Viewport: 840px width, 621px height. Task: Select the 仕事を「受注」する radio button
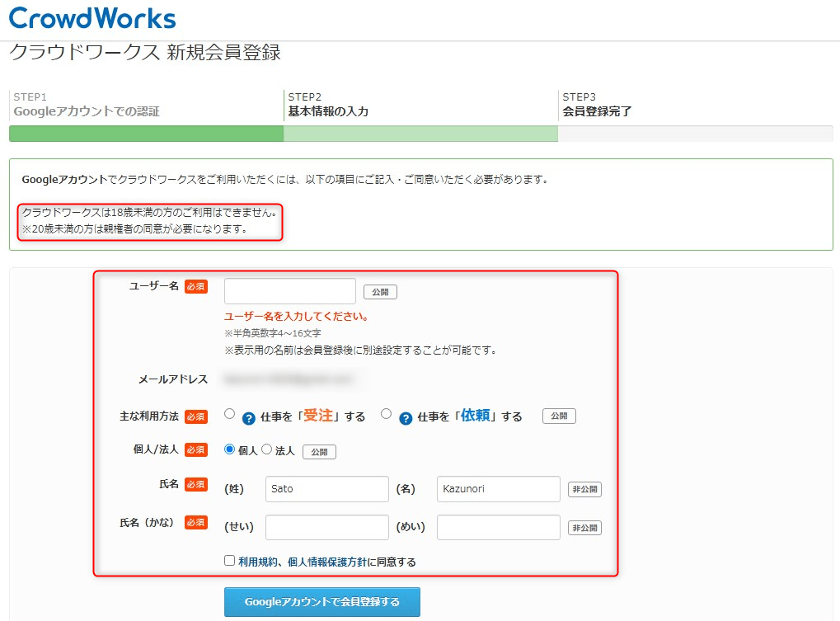pyautogui.click(x=229, y=414)
